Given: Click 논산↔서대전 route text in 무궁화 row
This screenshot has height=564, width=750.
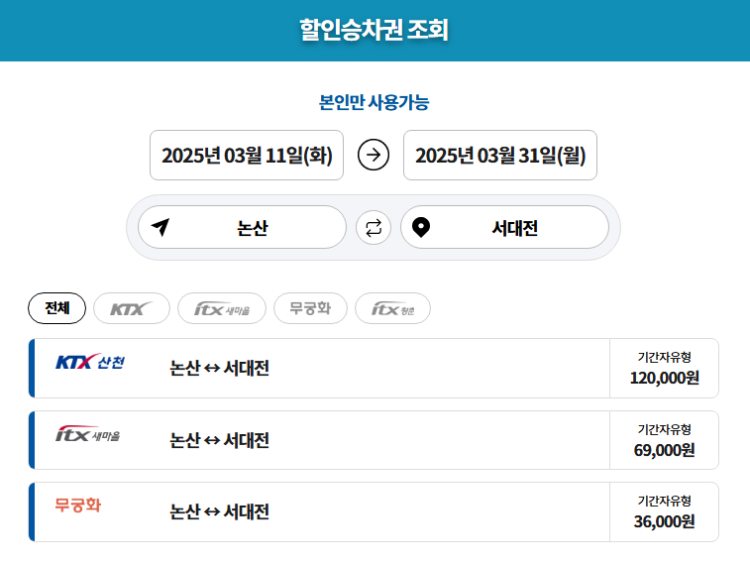Looking at the screenshot, I should [220, 512].
